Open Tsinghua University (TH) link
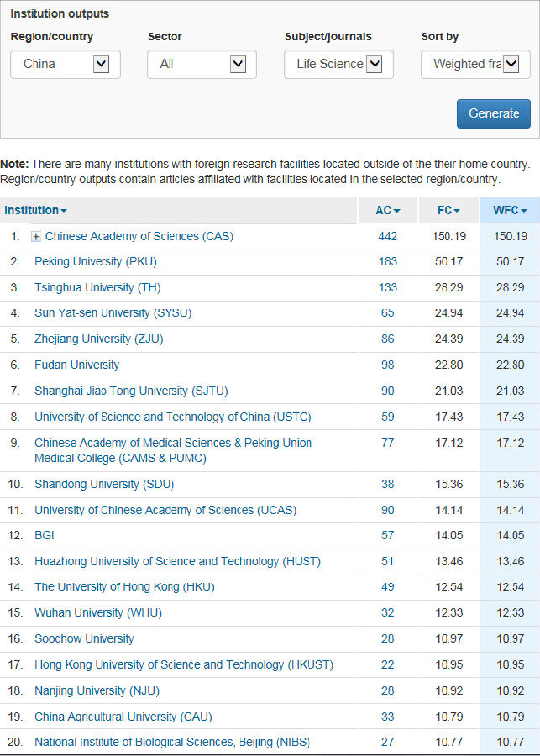 point(97,288)
